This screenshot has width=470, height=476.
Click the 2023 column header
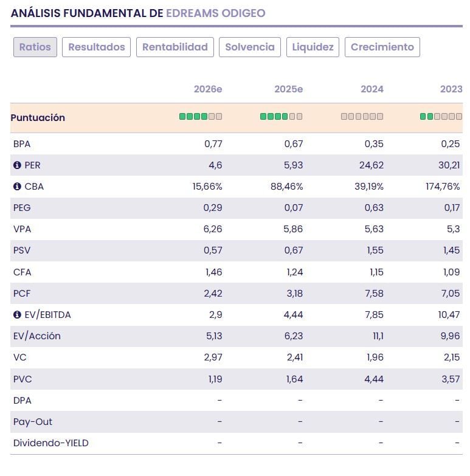[451, 89]
